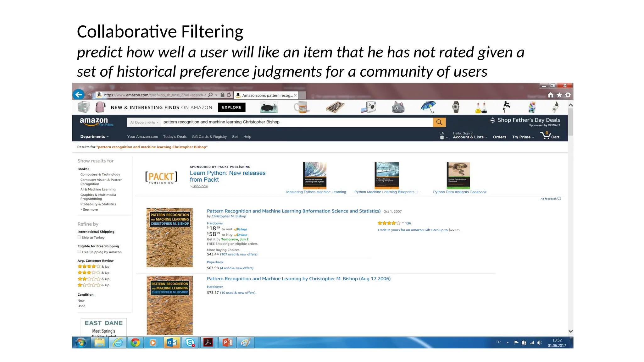Click the amazon logo
644x362 pixels.
tap(94, 121)
